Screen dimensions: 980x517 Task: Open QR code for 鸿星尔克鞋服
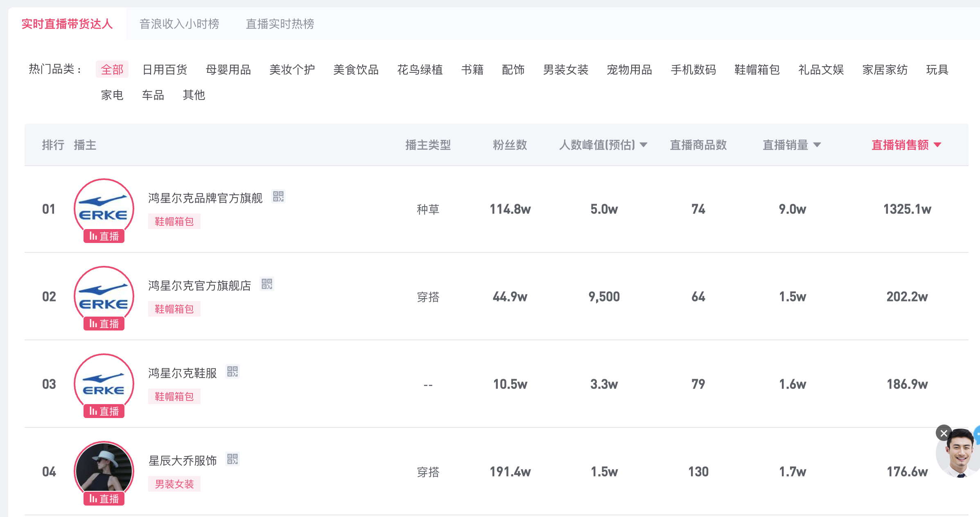tap(233, 372)
